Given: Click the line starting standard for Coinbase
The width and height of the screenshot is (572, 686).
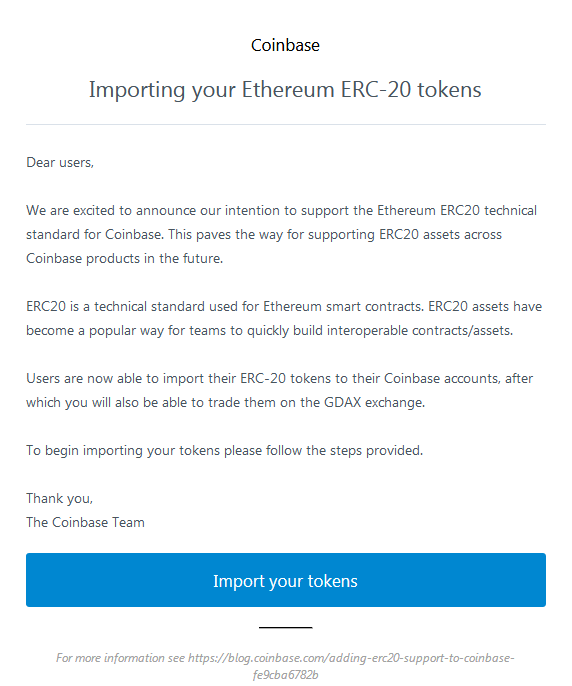Looking at the screenshot, I should 264,234.
